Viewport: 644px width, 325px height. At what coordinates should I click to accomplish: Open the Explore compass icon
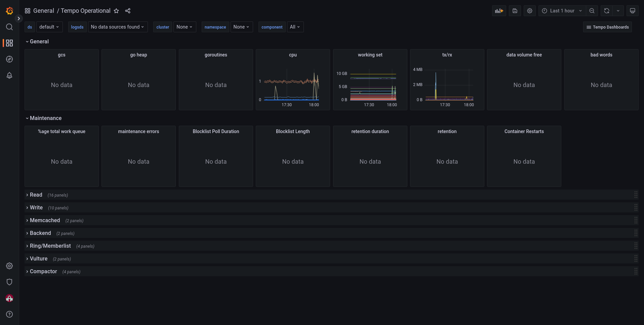tap(9, 59)
